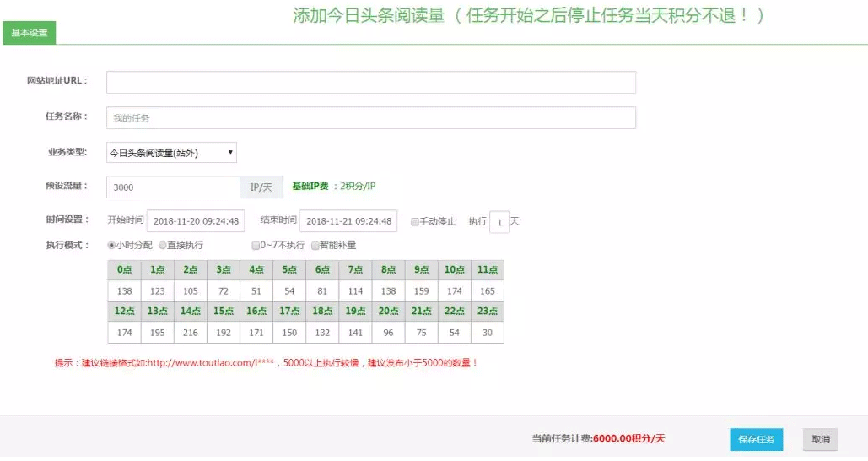Click the 0点 hourly value cell 138

[125, 290]
